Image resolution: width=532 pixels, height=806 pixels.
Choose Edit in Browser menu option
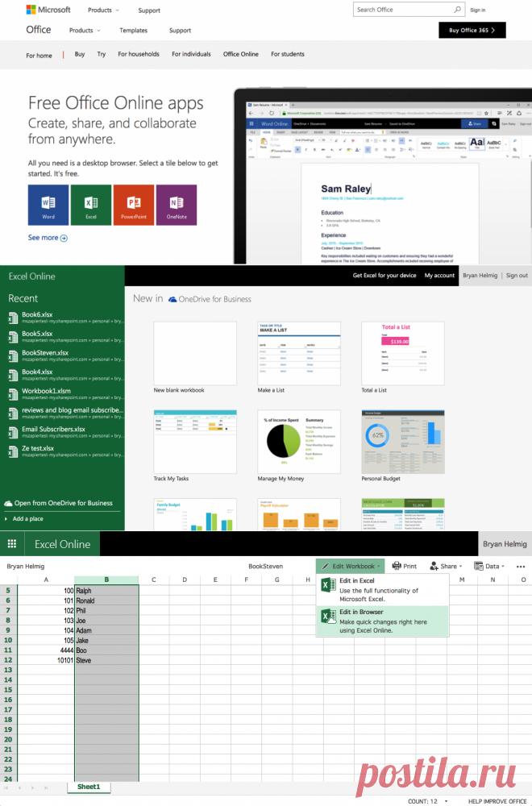click(382, 621)
